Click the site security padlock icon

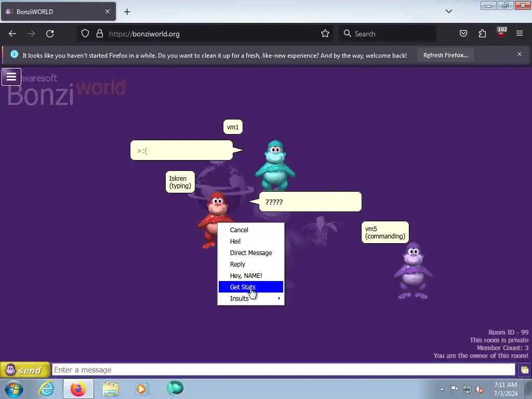[99, 34]
